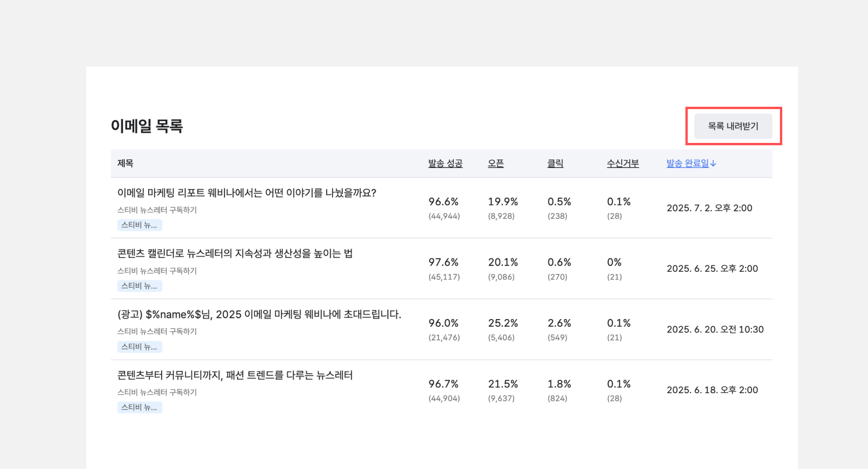Image resolution: width=868 pixels, height=469 pixels.
Task: Click 스티비 뉴... tag in first row
Action: [x=139, y=225]
